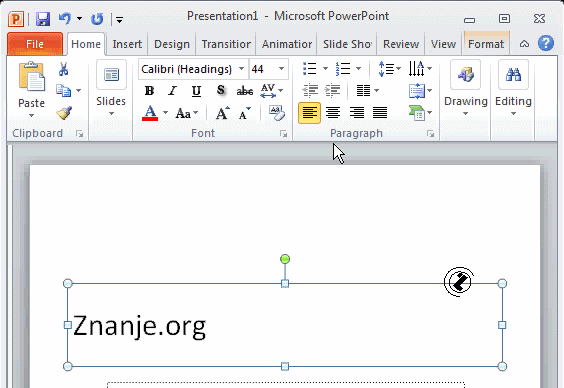Click the bullets list icon
Viewport: 564px width, 388px height.
(x=310, y=68)
